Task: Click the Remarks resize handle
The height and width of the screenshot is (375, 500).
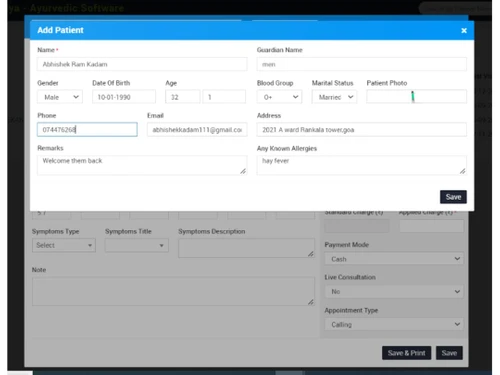Action: coord(243,171)
